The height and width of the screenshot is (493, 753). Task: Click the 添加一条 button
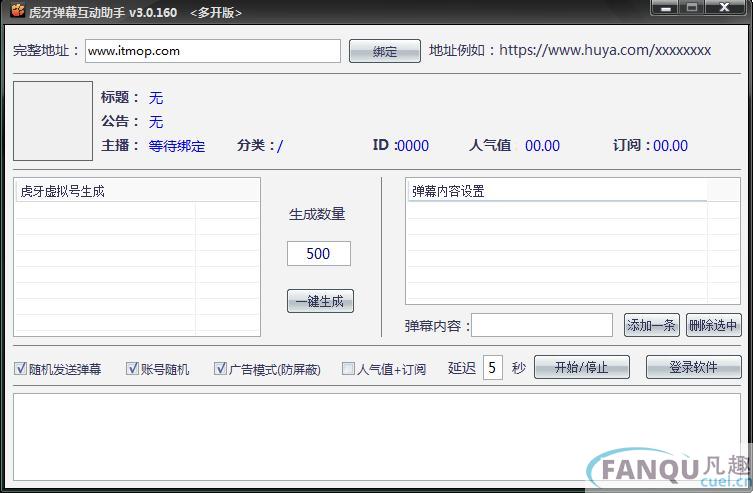[x=651, y=325]
